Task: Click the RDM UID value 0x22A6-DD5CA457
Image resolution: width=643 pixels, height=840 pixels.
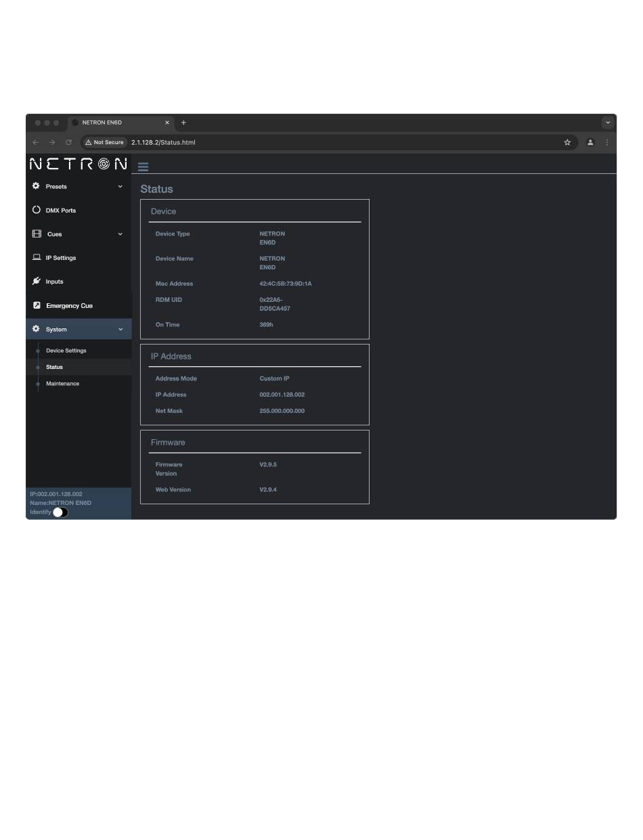Action: tap(275, 304)
